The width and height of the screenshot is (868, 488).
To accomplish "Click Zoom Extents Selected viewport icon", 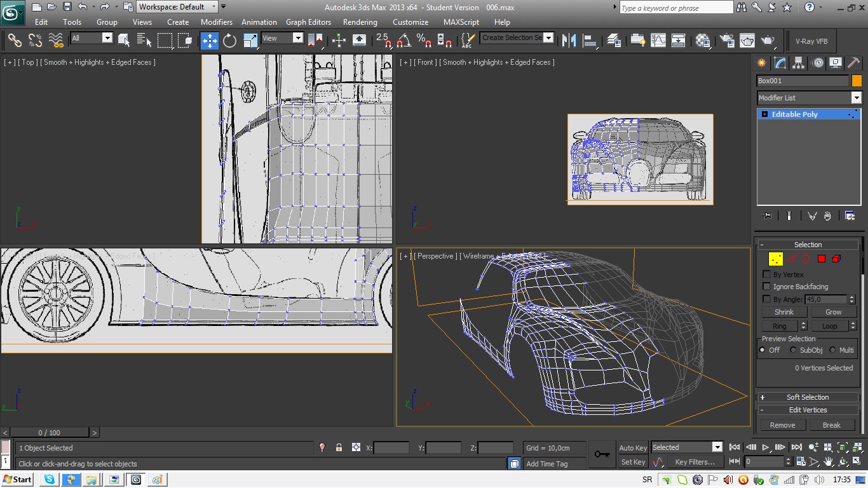I will tap(843, 447).
